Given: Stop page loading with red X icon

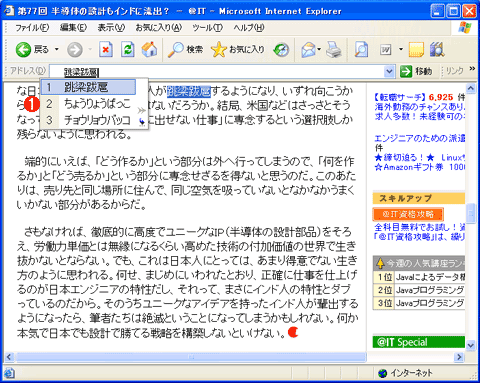Looking at the screenshot, I should point(106,50).
